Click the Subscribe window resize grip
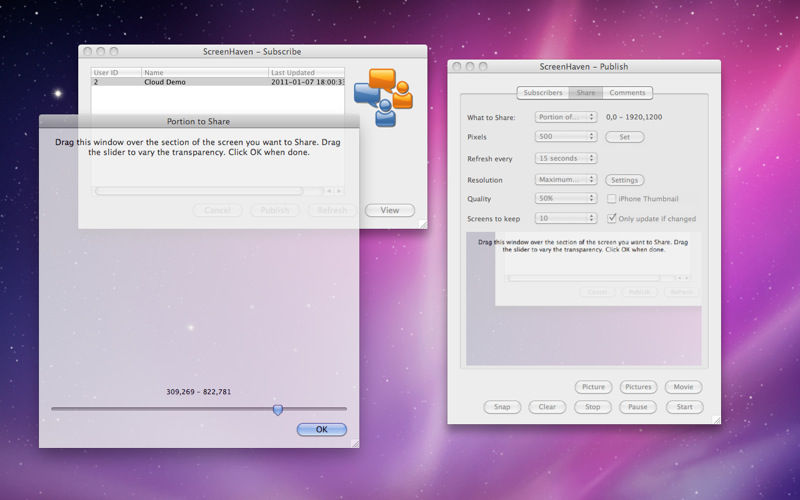The width and height of the screenshot is (800, 500). tap(423, 224)
